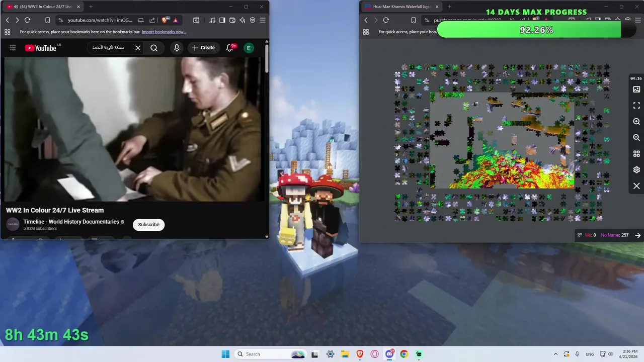This screenshot has width=644, height=362.
Task: Click the No Name: 297 score label
Action: coord(614,235)
